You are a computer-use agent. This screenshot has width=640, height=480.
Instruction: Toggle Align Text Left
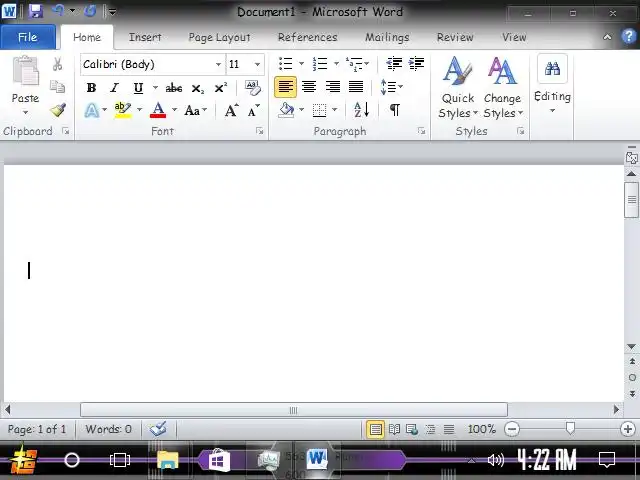pyautogui.click(x=285, y=87)
